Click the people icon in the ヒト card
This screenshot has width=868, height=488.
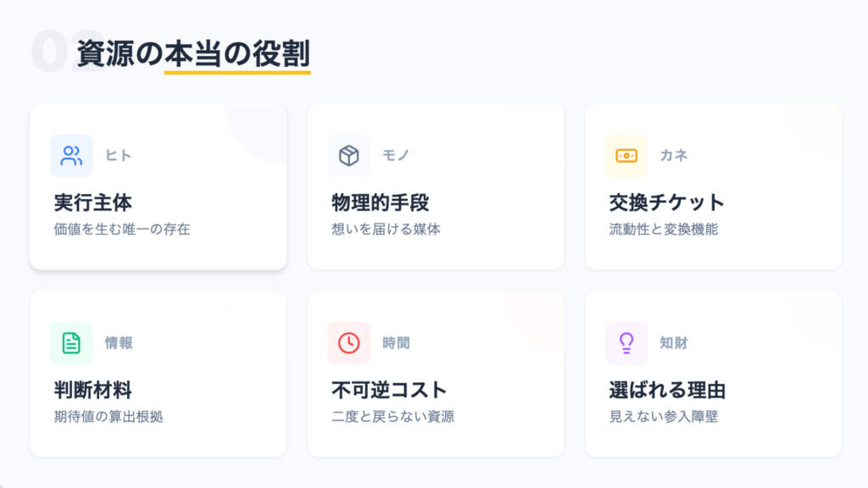71,156
